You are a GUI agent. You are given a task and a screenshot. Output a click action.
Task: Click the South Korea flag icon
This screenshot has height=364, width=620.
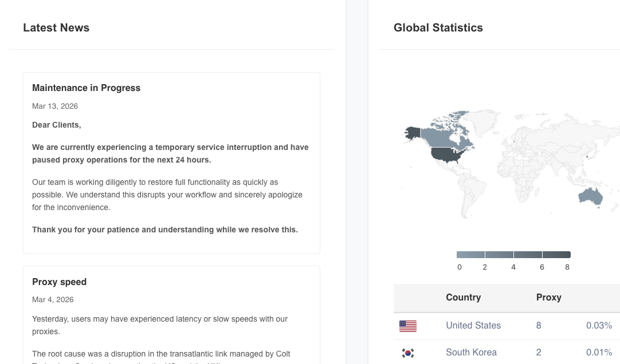point(407,353)
